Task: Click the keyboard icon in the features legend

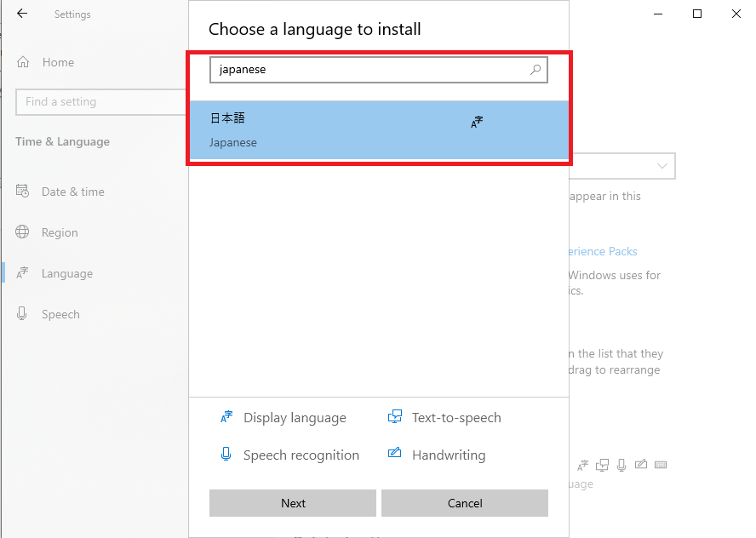Action: 662,465
